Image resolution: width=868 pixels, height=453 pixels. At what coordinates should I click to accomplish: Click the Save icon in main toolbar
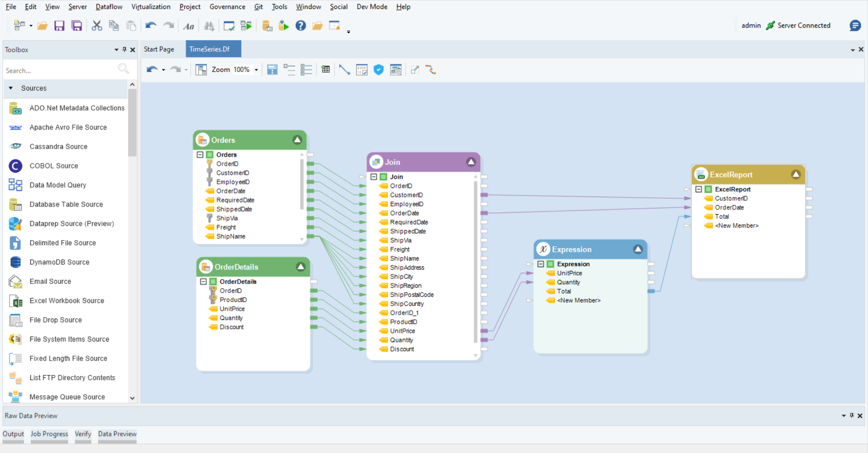(x=59, y=26)
